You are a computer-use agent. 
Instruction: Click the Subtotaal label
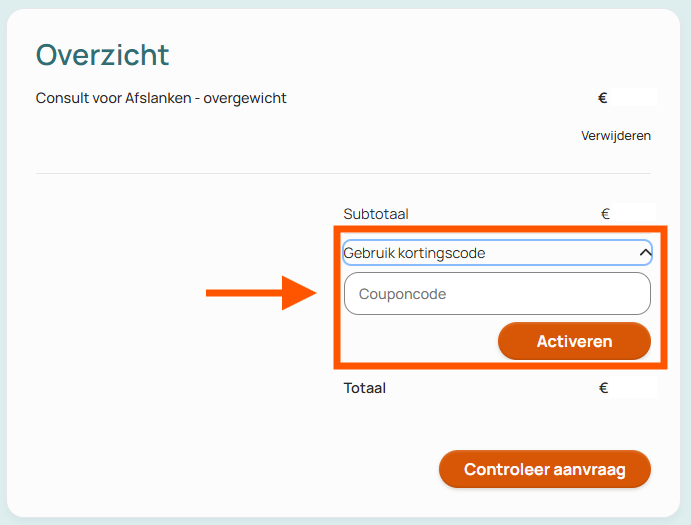click(x=376, y=214)
